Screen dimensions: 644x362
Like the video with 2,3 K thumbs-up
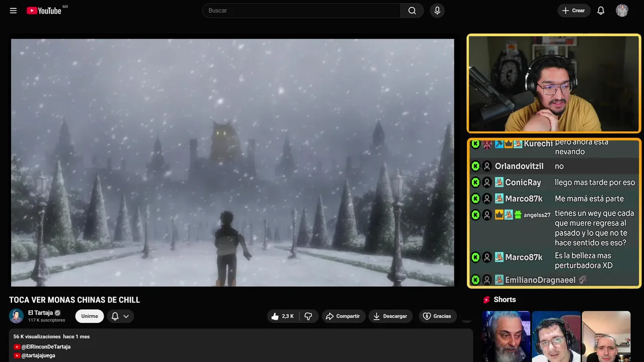coord(282,316)
